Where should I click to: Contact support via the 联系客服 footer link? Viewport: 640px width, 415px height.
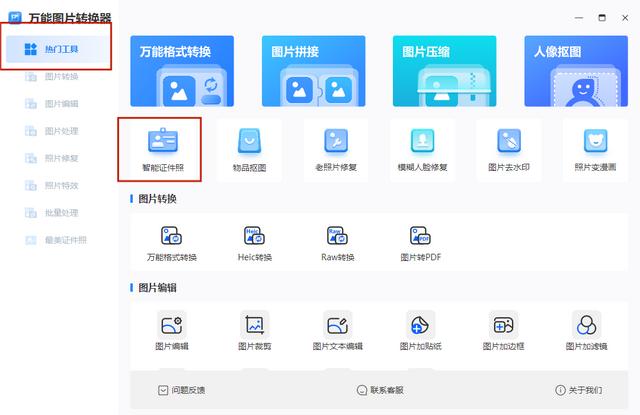point(380,390)
